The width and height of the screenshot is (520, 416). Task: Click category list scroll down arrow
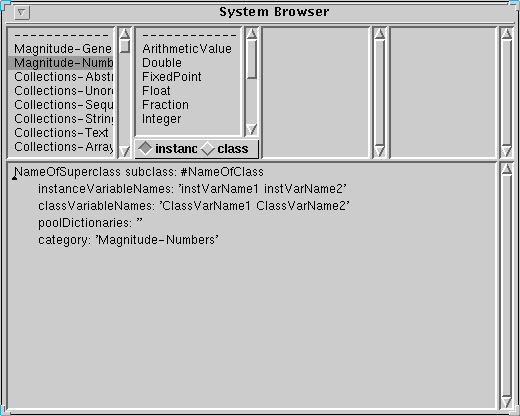click(125, 151)
